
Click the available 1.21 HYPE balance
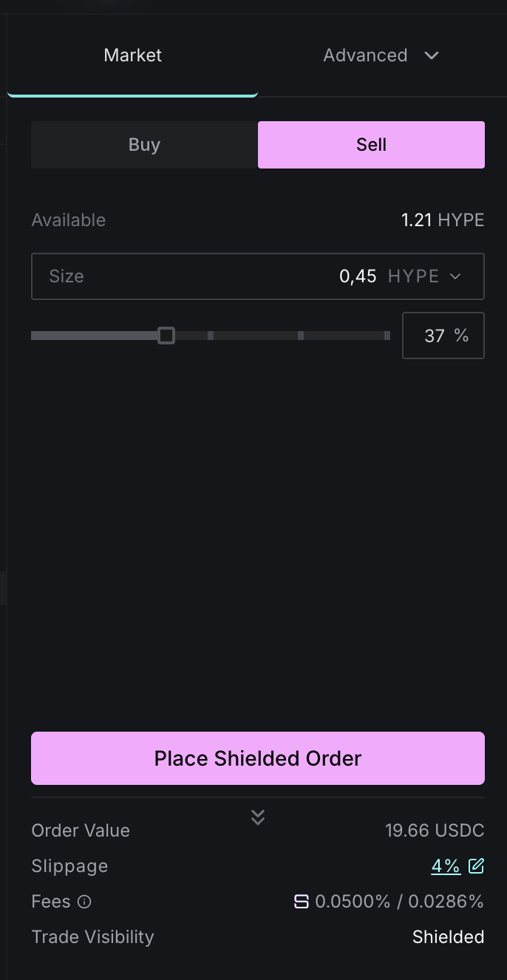[x=443, y=220]
